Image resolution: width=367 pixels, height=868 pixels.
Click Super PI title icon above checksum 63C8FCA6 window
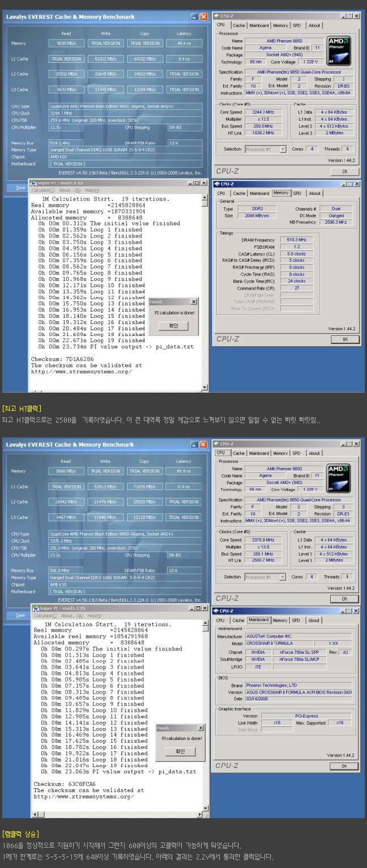35,609
